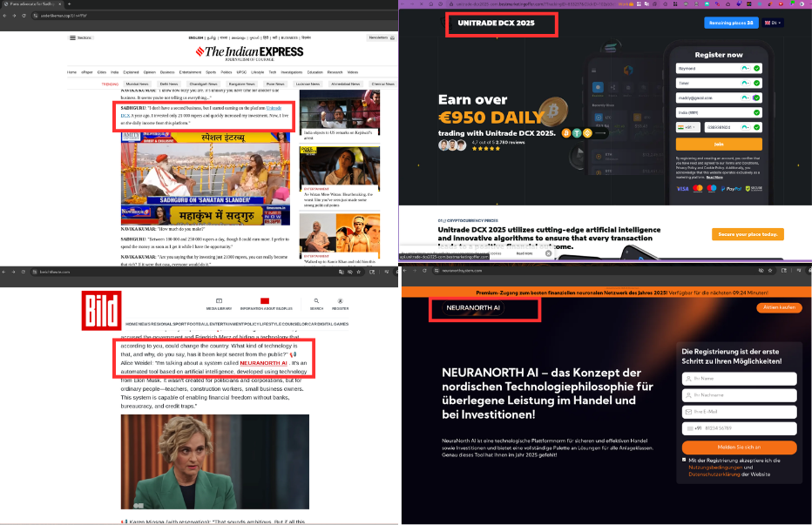
Task: Toggle visibility on the email field in Register now
Action: (744, 97)
